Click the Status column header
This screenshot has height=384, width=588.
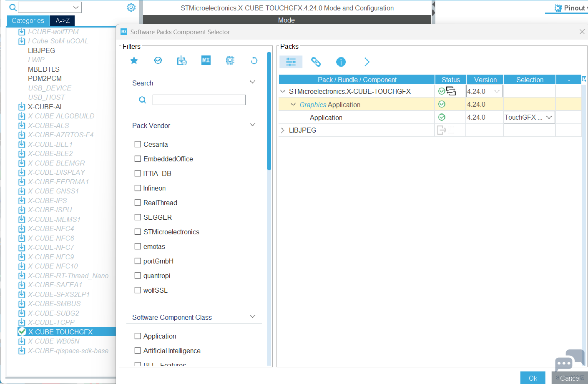(x=450, y=80)
